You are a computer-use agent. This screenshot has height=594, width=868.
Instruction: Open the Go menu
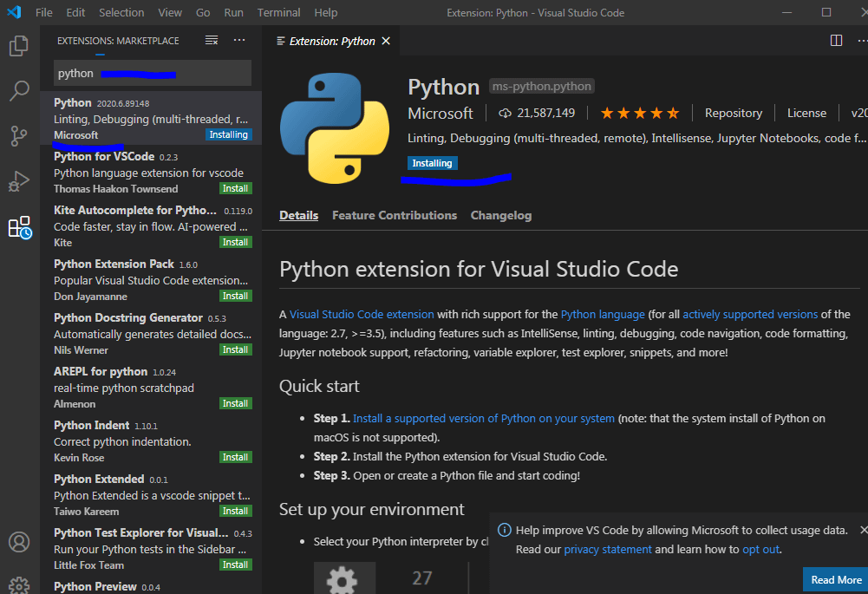[203, 12]
